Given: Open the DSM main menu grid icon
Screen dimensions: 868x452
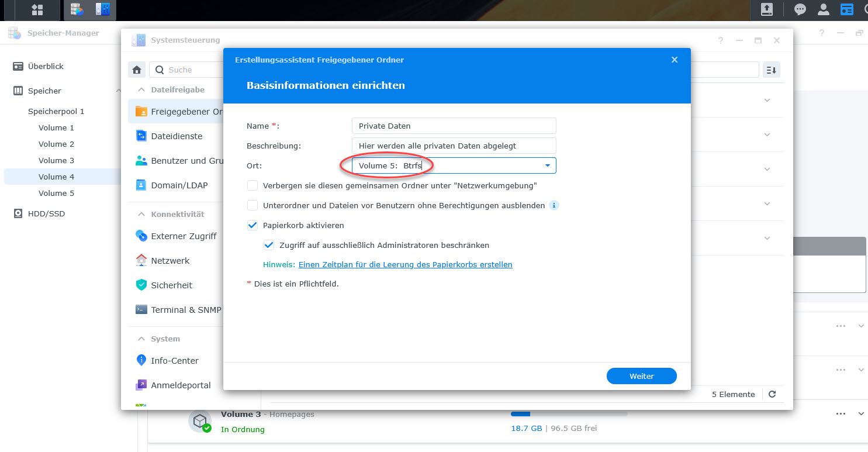Looking at the screenshot, I should coord(37,9).
